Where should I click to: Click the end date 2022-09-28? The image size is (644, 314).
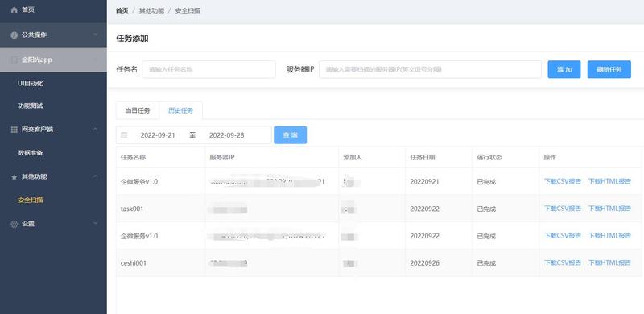click(227, 134)
